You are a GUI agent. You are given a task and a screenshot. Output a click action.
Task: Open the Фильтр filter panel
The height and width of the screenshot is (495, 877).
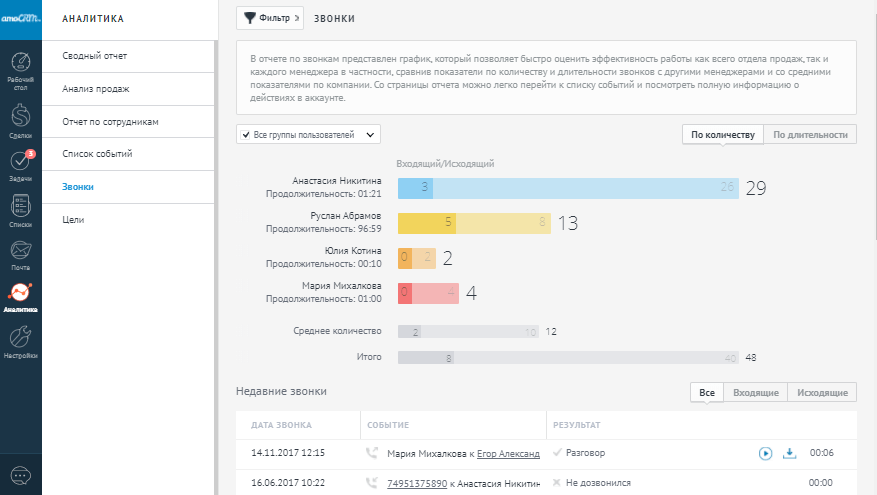tap(269, 18)
